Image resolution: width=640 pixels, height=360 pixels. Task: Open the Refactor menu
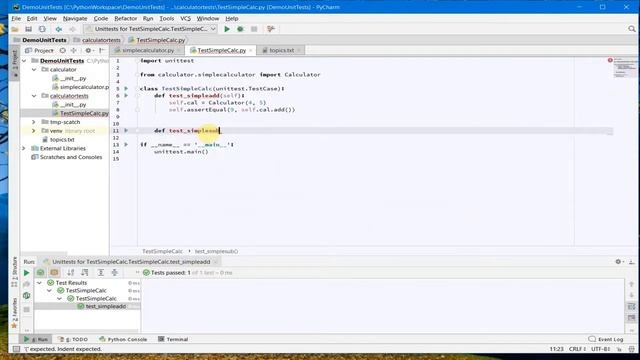pyautogui.click(x=126, y=18)
